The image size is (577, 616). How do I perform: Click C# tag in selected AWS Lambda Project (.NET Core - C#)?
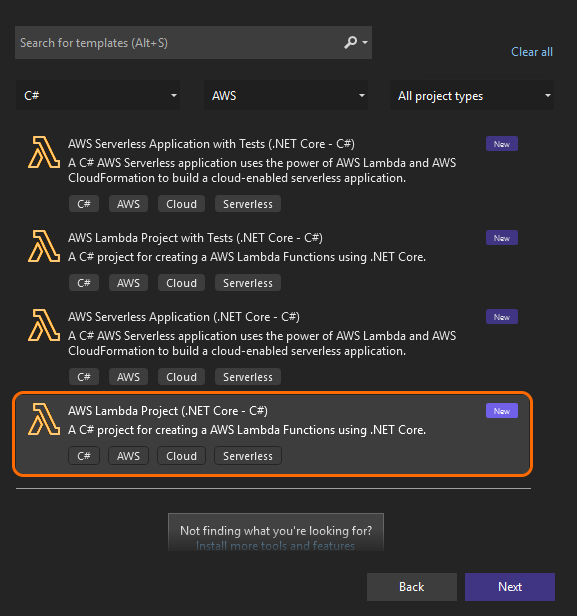(84, 456)
